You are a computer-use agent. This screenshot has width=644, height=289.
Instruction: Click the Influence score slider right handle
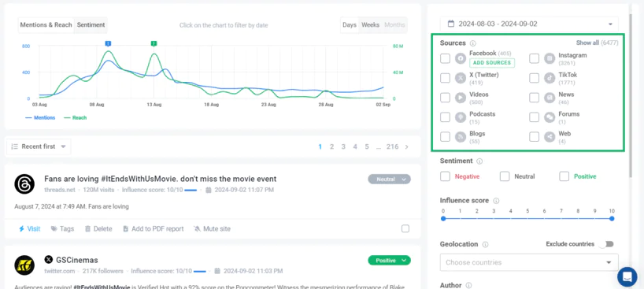coord(612,219)
